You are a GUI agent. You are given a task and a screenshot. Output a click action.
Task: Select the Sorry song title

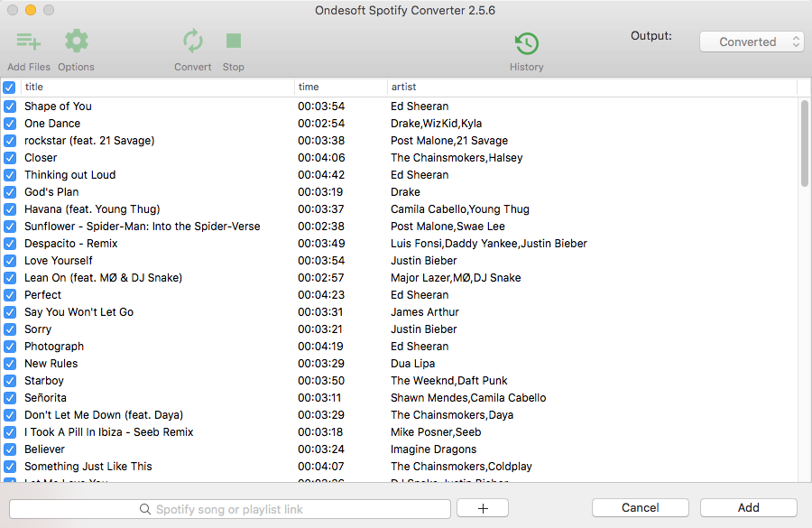point(38,329)
